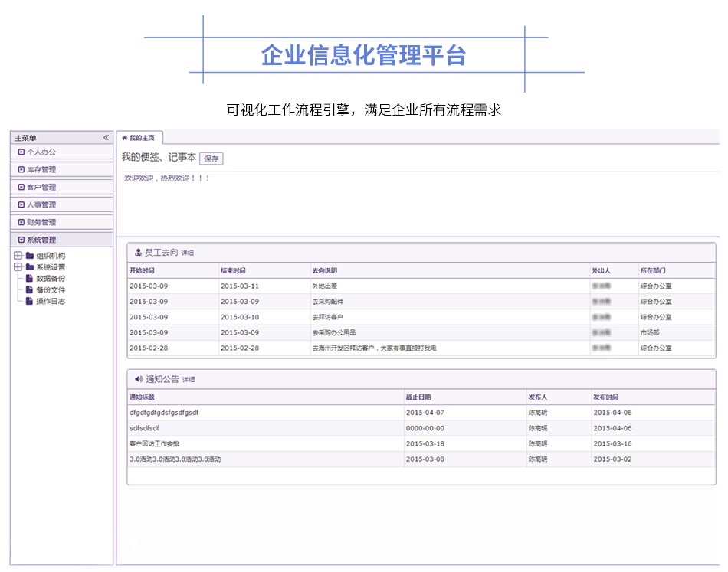Expand the 组织机构 tree node

pyautogui.click(x=18, y=255)
